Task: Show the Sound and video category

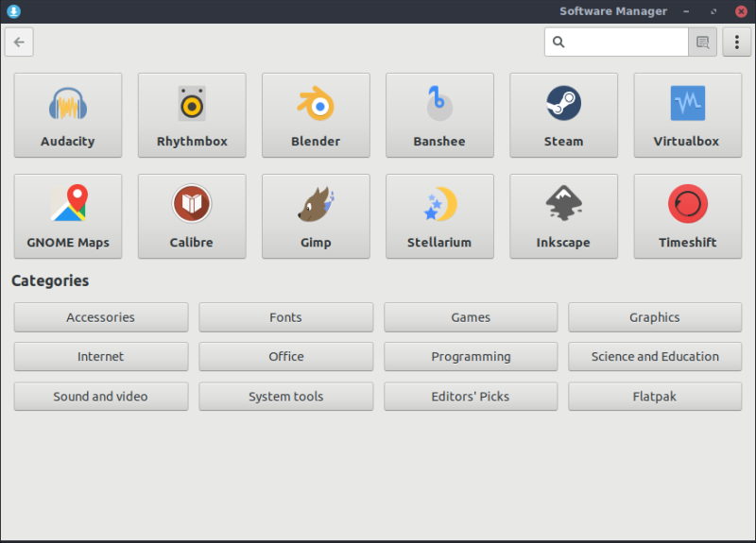Action: (x=101, y=397)
